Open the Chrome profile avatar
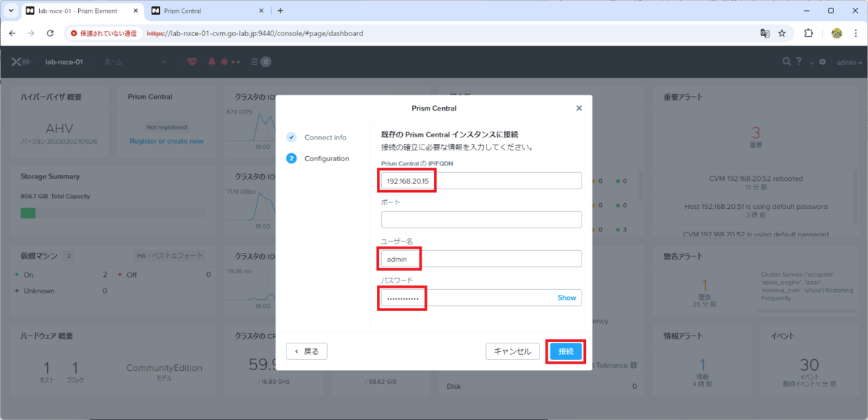Viewport: 868px width, 420px height. (x=837, y=33)
